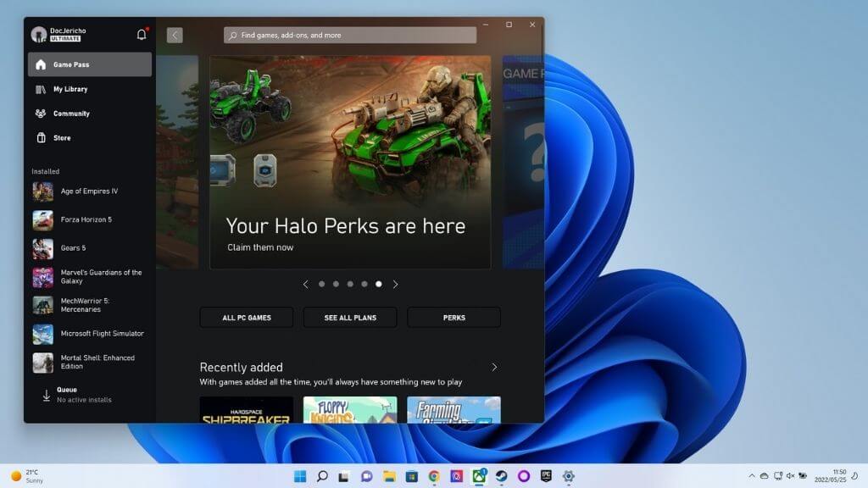
Task: Open Steam from the taskbar
Action: pos(501,476)
